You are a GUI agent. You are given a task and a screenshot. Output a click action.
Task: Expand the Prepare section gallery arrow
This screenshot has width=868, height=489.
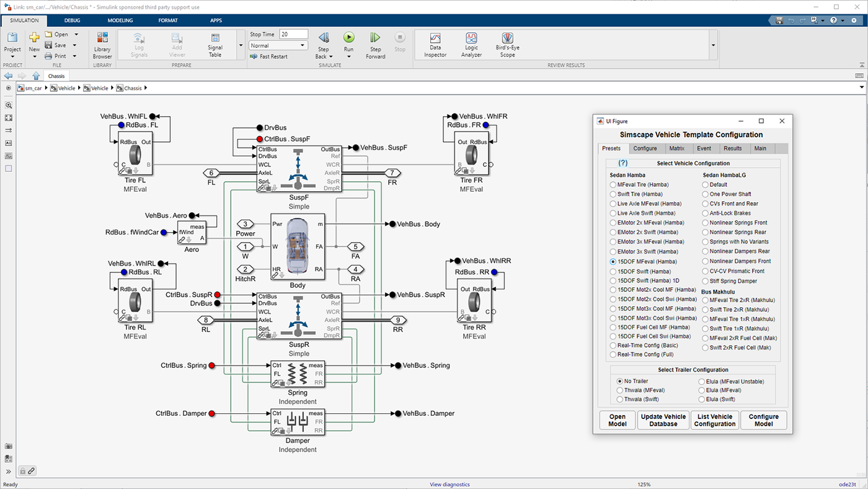pyautogui.click(x=241, y=45)
